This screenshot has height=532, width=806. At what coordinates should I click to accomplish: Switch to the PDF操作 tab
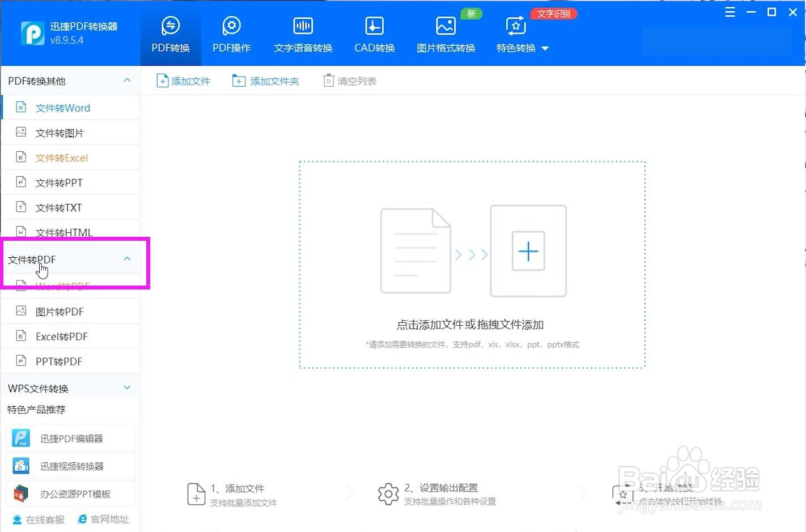(231, 34)
